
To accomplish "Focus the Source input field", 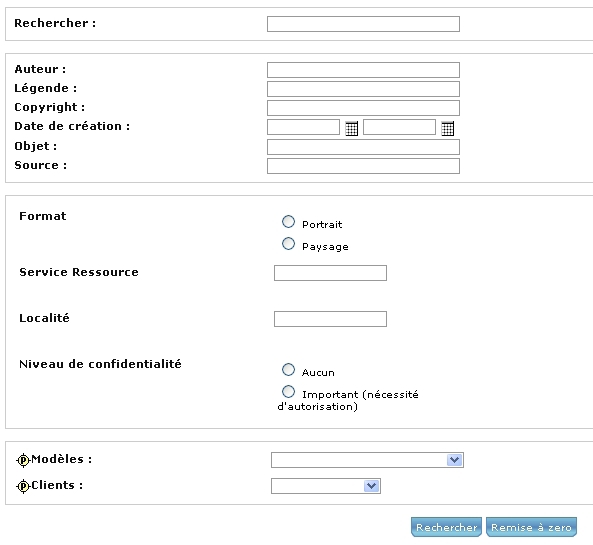I will 363,166.
